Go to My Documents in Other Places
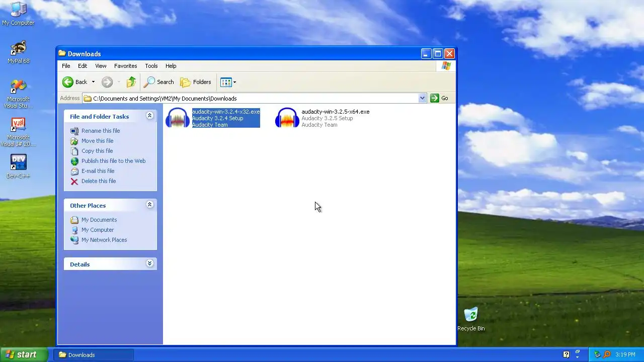The height and width of the screenshot is (362, 644). tap(99, 220)
